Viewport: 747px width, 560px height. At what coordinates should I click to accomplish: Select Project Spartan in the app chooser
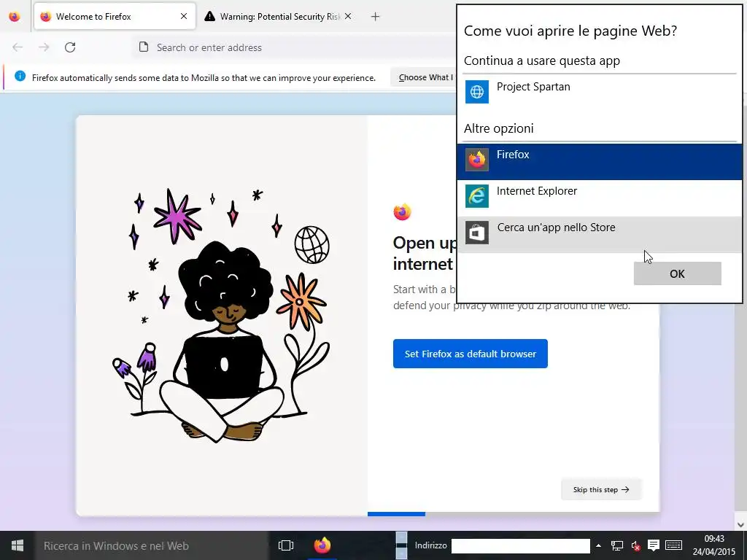[x=600, y=91]
